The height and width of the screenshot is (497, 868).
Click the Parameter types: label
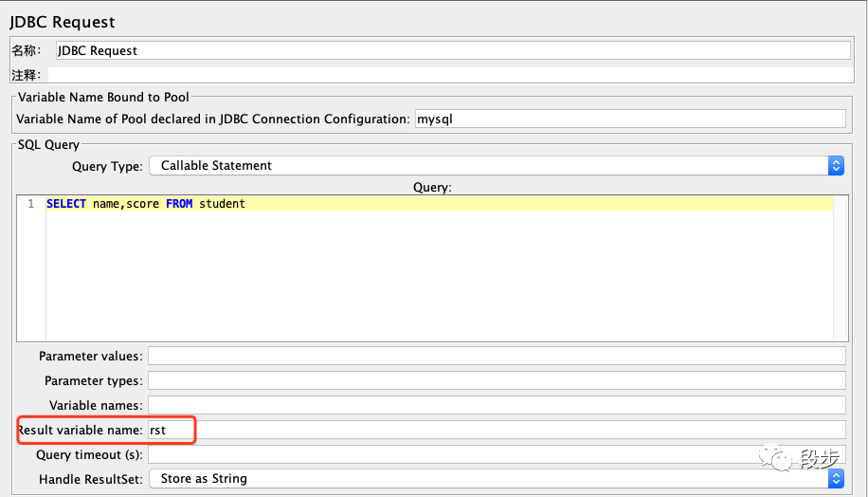click(94, 381)
